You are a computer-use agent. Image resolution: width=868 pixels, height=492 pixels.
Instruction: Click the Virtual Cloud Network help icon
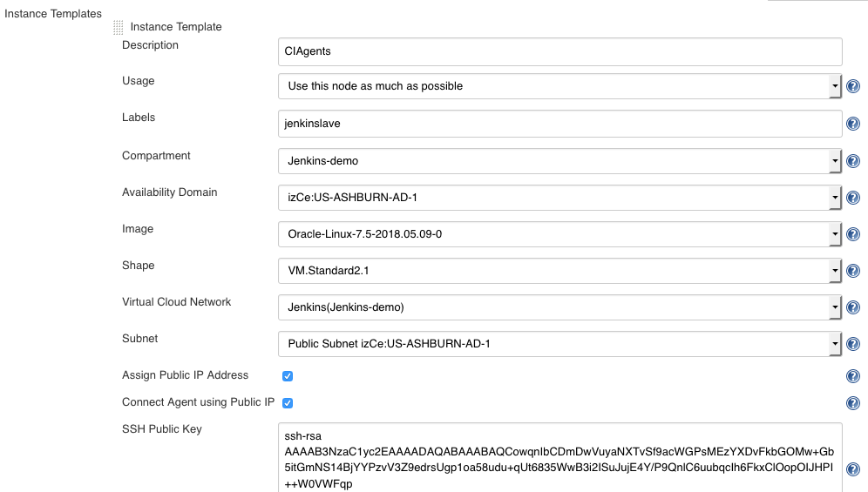click(x=853, y=307)
